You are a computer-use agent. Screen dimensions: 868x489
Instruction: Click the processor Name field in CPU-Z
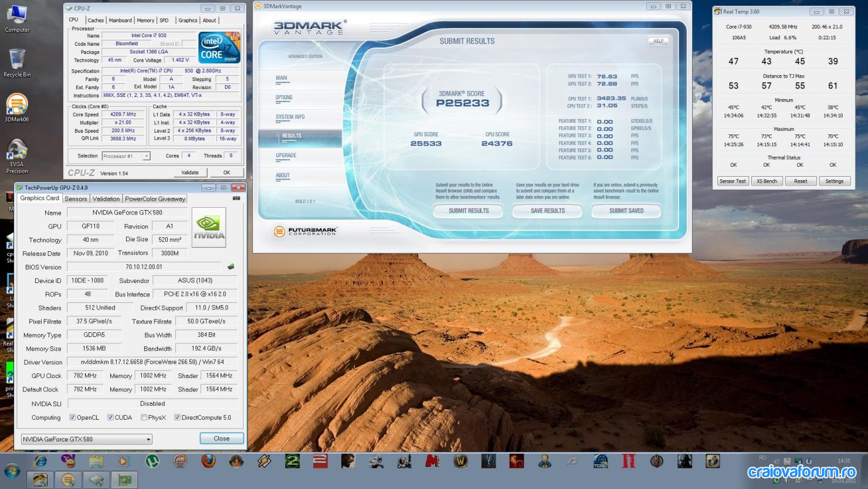(x=148, y=36)
